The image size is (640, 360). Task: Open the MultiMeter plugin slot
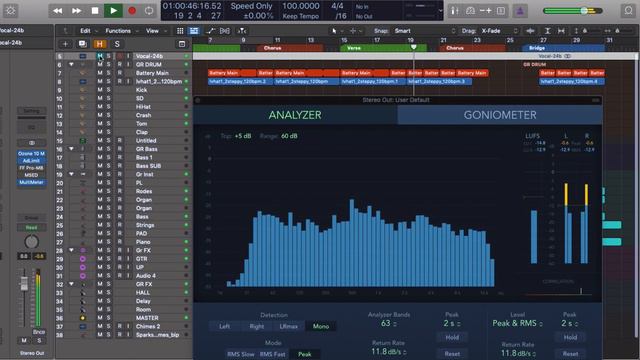(31, 182)
